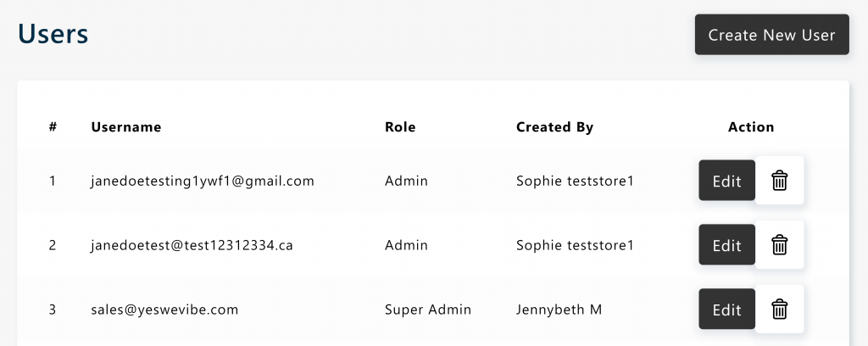The width and height of the screenshot is (868, 346).
Task: Click Admin role in row 1
Action: tap(406, 181)
